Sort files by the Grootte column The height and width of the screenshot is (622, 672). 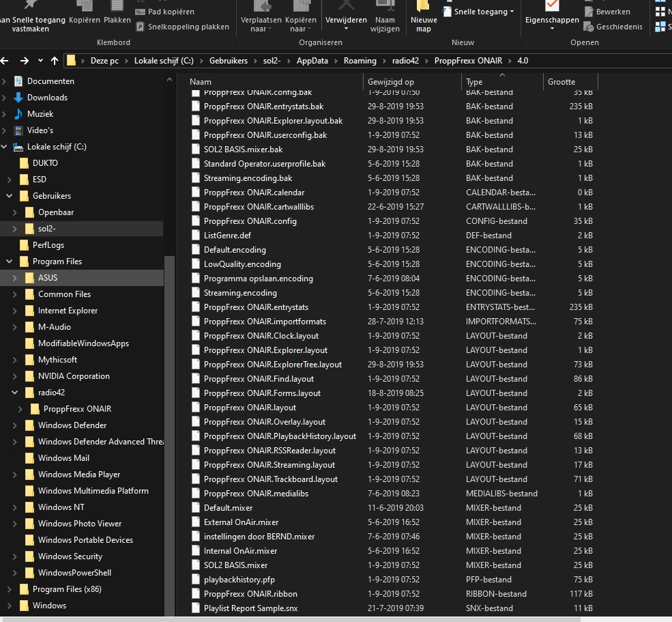tap(561, 81)
